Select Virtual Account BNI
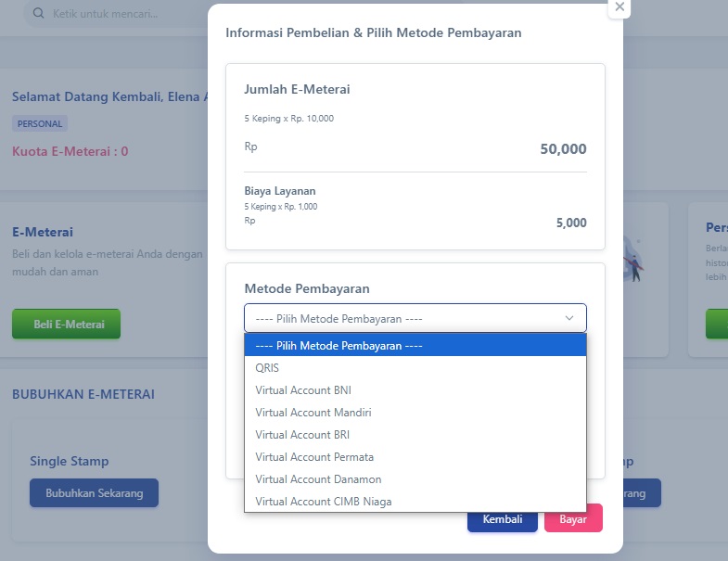This screenshot has width=728, height=561. [x=415, y=390]
